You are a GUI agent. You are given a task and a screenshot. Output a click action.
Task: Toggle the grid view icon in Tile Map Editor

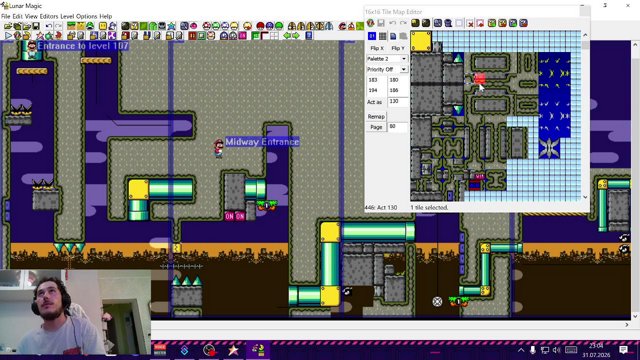(382, 36)
